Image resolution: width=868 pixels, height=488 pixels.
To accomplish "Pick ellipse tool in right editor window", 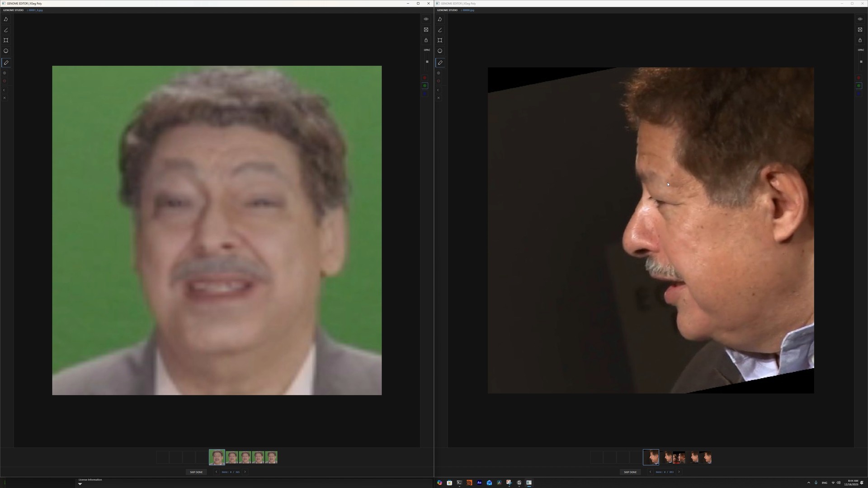I will point(440,51).
